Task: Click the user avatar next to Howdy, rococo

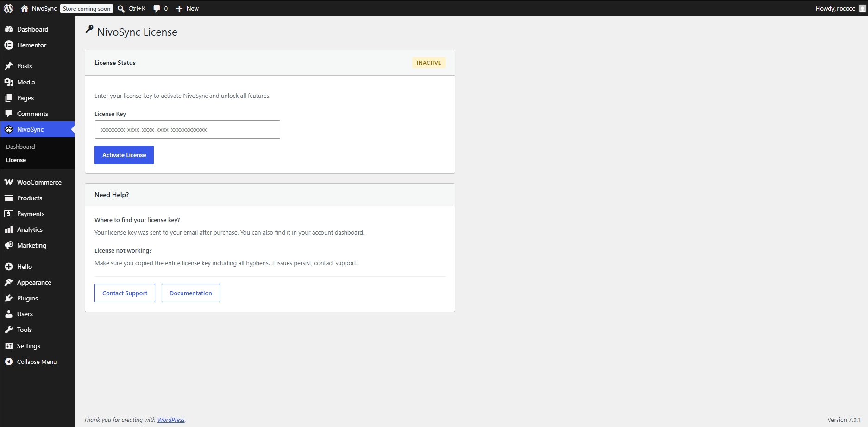Action: [862, 8]
